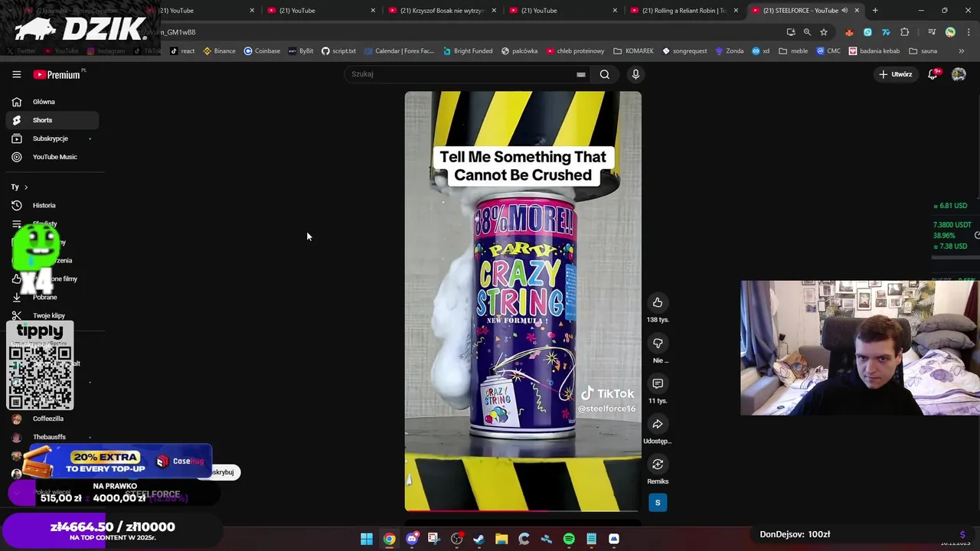The width and height of the screenshot is (980, 551).
Task: Open the account avatar menu
Action: click(x=959, y=74)
